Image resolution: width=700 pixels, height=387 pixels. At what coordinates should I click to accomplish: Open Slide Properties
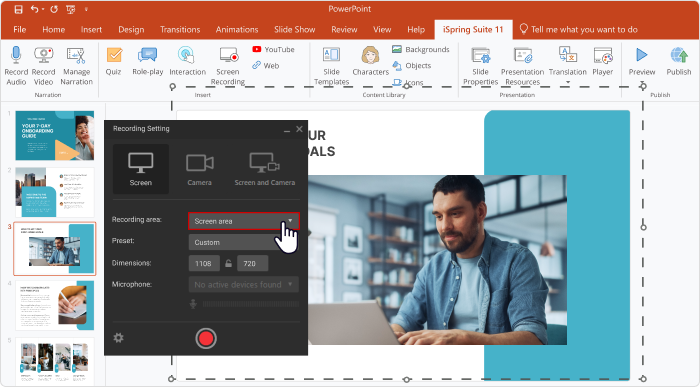coord(480,66)
